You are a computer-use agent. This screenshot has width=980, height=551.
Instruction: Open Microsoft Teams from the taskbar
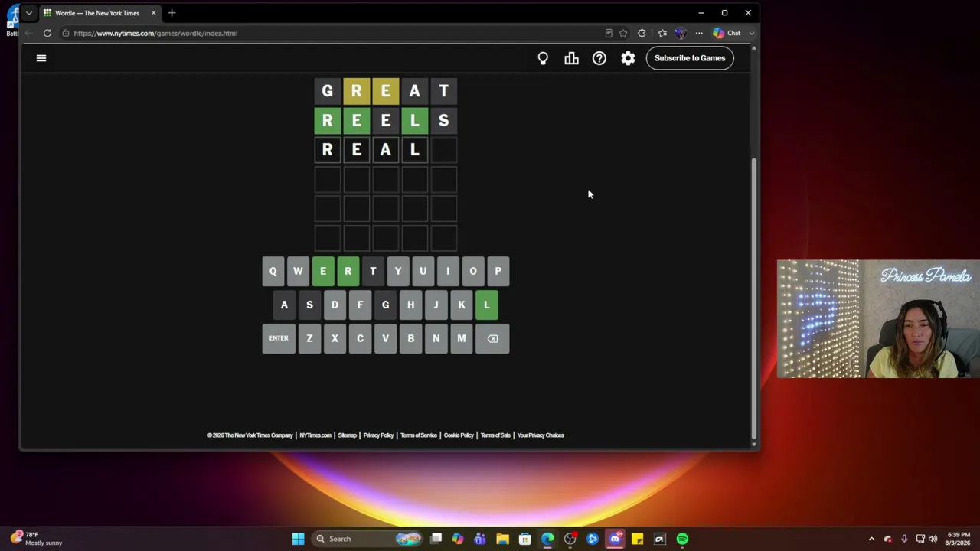(x=480, y=539)
